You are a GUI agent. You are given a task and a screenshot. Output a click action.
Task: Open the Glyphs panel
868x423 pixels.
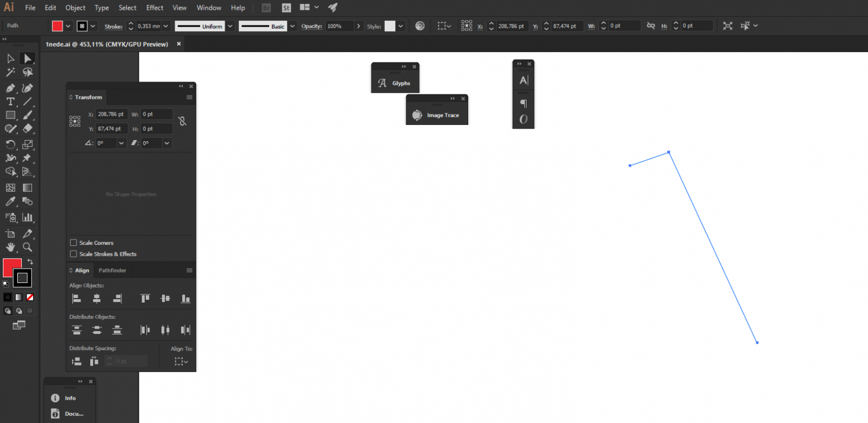[x=395, y=83]
